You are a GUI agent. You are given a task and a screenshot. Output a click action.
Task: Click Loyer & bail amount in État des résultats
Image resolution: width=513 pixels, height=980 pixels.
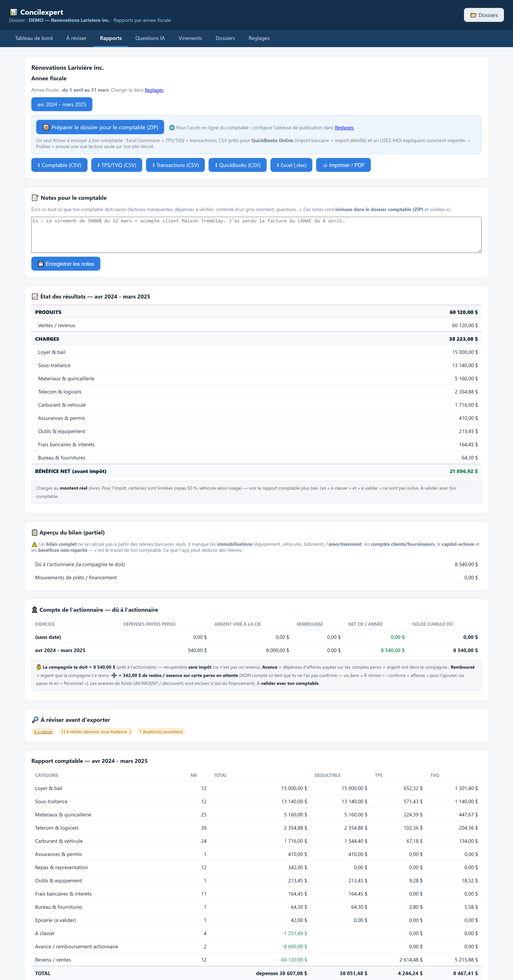click(x=465, y=352)
